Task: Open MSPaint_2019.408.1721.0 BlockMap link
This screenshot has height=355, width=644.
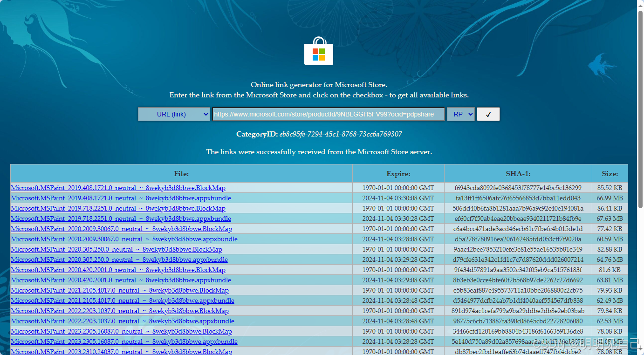Action: click(x=118, y=188)
